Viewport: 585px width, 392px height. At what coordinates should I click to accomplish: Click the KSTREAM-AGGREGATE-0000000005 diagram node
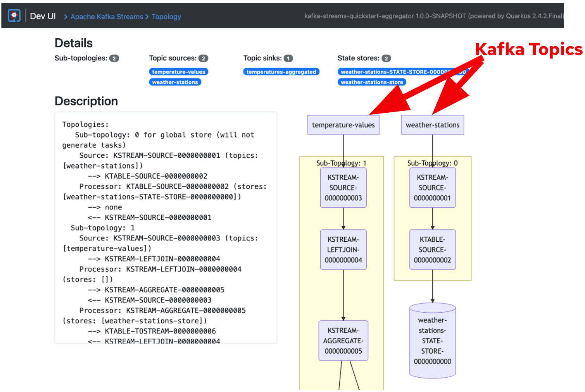coord(343,341)
